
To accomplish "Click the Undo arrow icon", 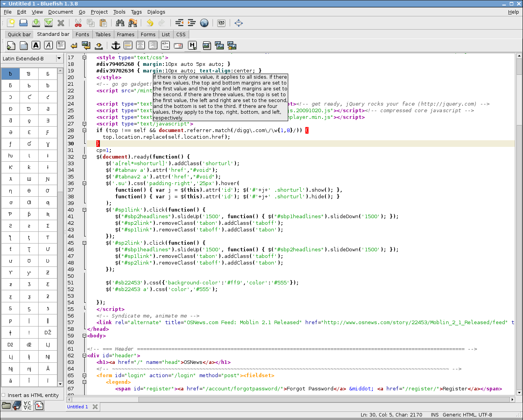I will (x=150, y=23).
